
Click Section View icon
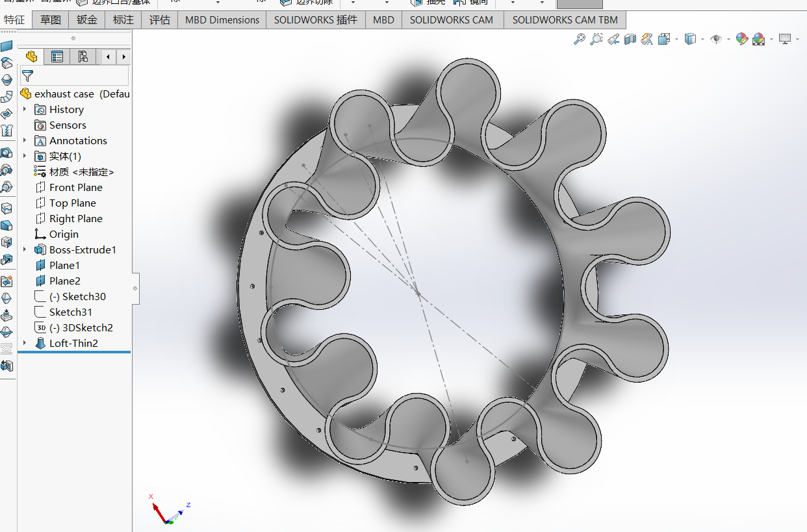[630, 39]
